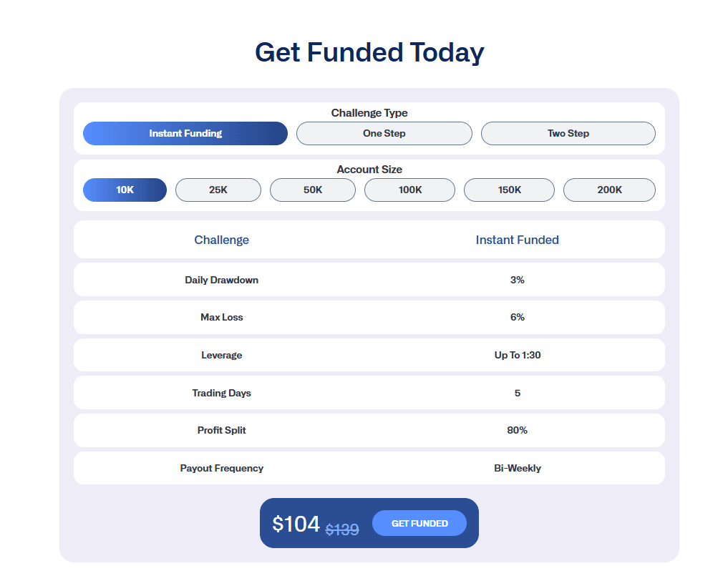Viewport: 728px width, 571px height.
Task: Select the largest 200K account
Action: [x=608, y=190]
